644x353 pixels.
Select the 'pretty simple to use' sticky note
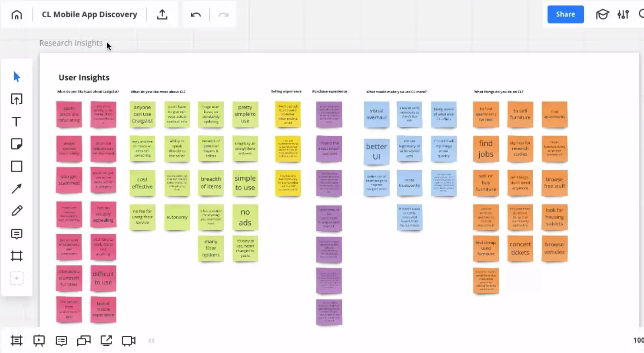pyautogui.click(x=245, y=114)
